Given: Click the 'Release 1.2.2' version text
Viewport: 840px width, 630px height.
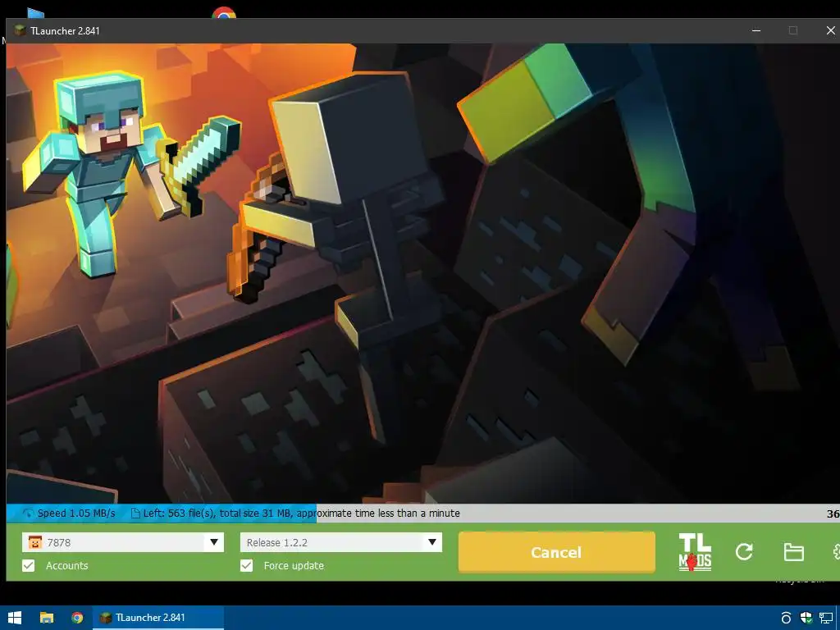Looking at the screenshot, I should click(x=277, y=543).
